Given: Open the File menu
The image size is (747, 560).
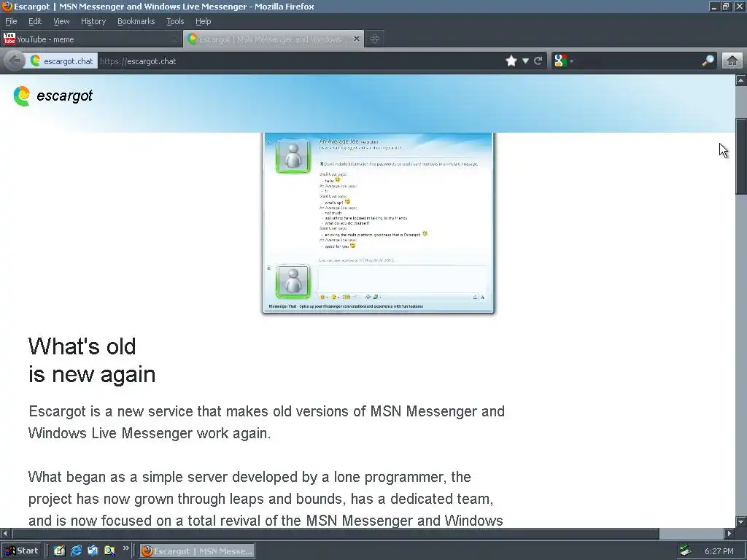Looking at the screenshot, I should pos(11,21).
